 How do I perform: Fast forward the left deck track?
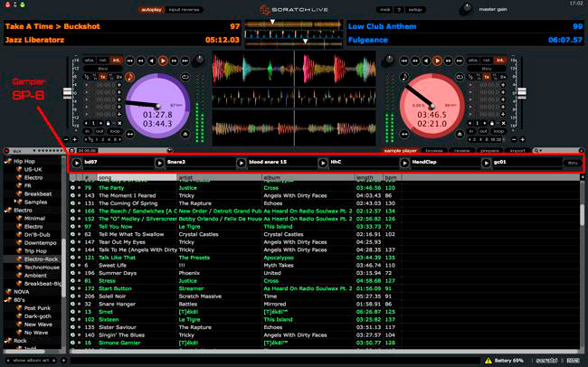(174, 61)
